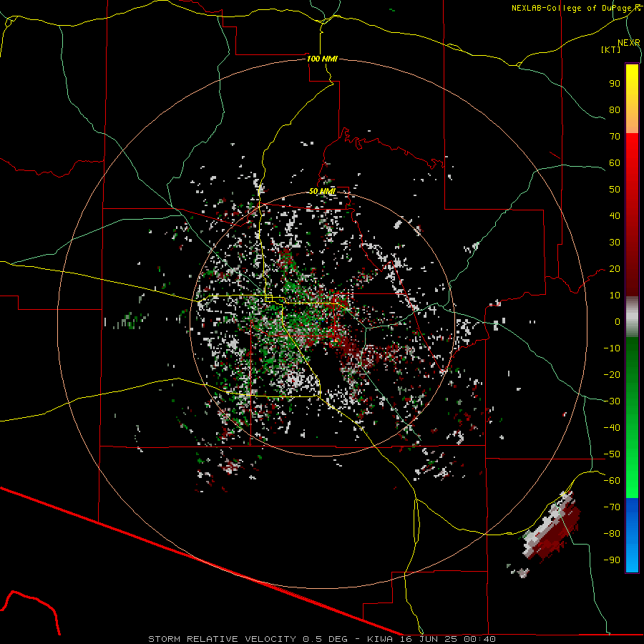Click the [KT] units label
Image resolution: width=644 pixels, height=644 pixels.
tap(611, 49)
